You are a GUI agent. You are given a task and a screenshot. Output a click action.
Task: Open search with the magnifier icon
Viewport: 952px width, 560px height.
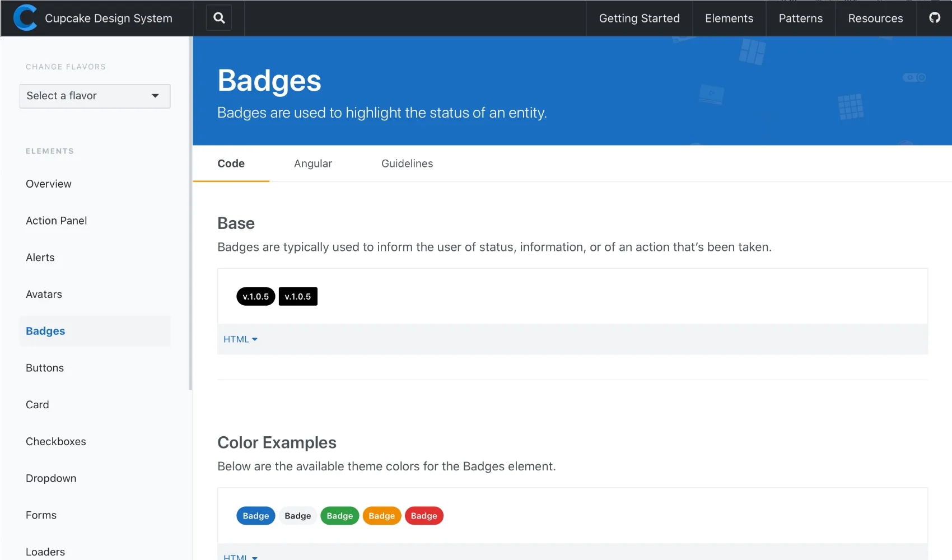click(x=219, y=18)
